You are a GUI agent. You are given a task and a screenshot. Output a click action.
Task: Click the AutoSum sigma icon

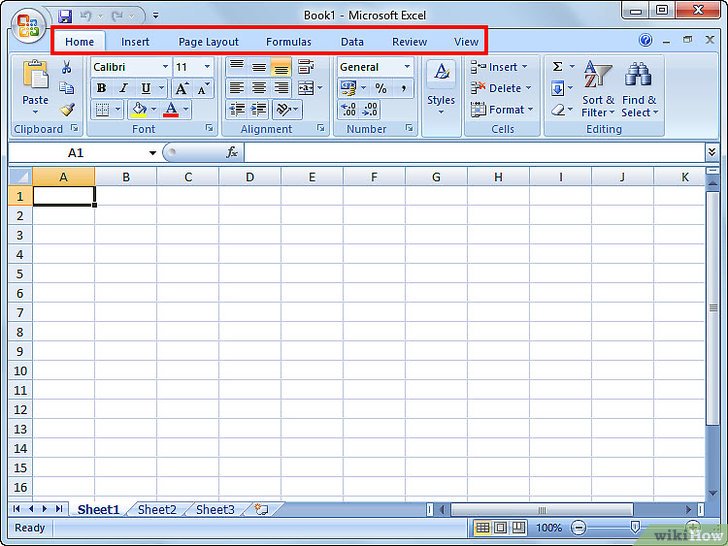558,67
